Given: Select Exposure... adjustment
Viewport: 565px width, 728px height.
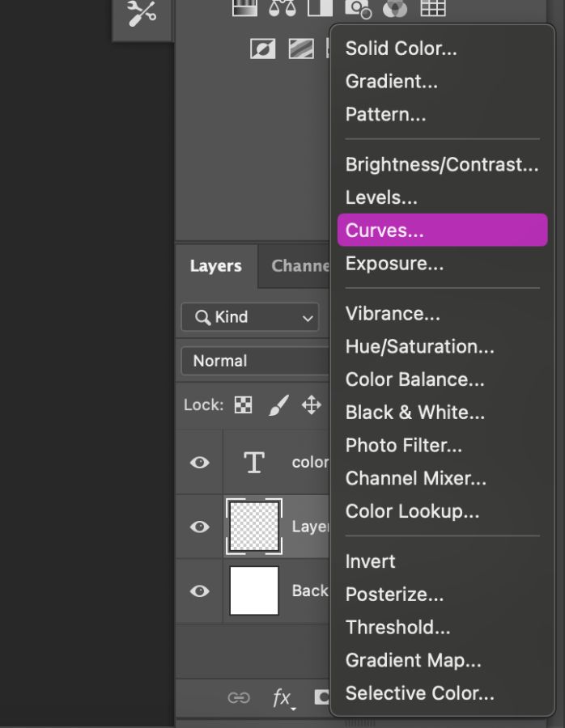Looking at the screenshot, I should click(x=442, y=263).
